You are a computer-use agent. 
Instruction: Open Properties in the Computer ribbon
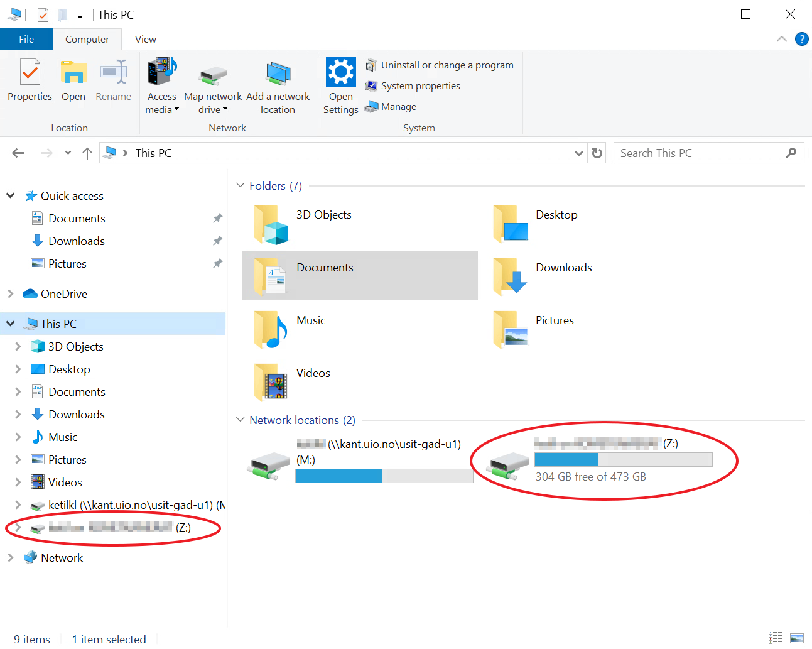click(x=30, y=80)
